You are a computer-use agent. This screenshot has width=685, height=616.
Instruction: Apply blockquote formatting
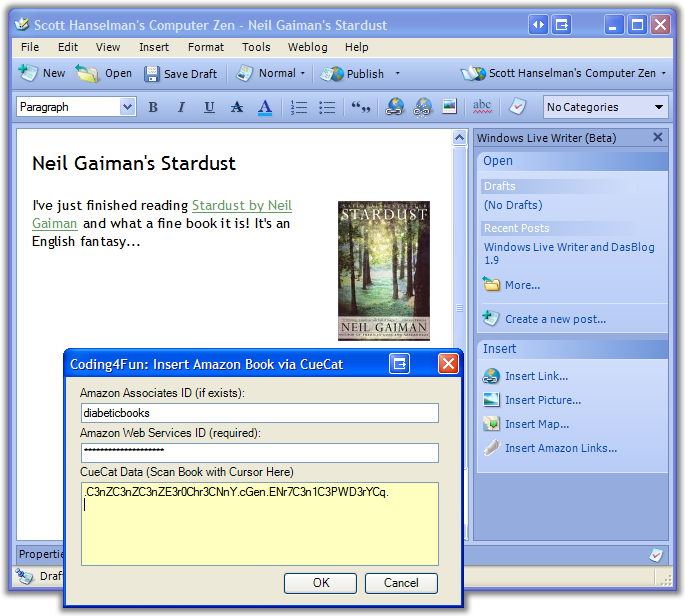[x=361, y=107]
